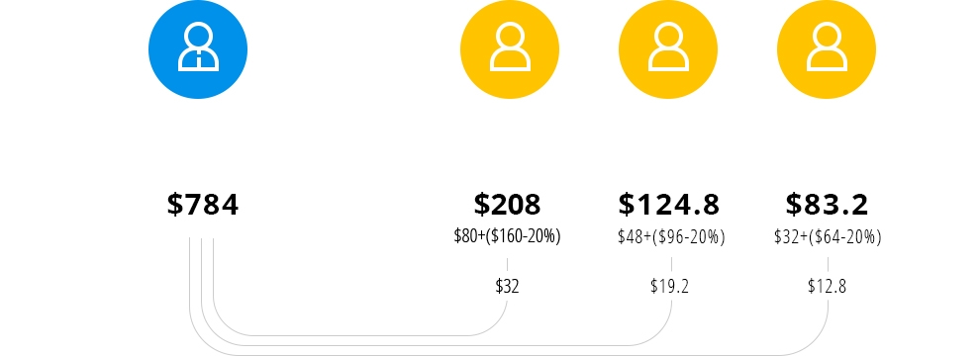Select the $48+($96-20%) formula text
This screenshot has width=980, height=356.
coord(671,237)
